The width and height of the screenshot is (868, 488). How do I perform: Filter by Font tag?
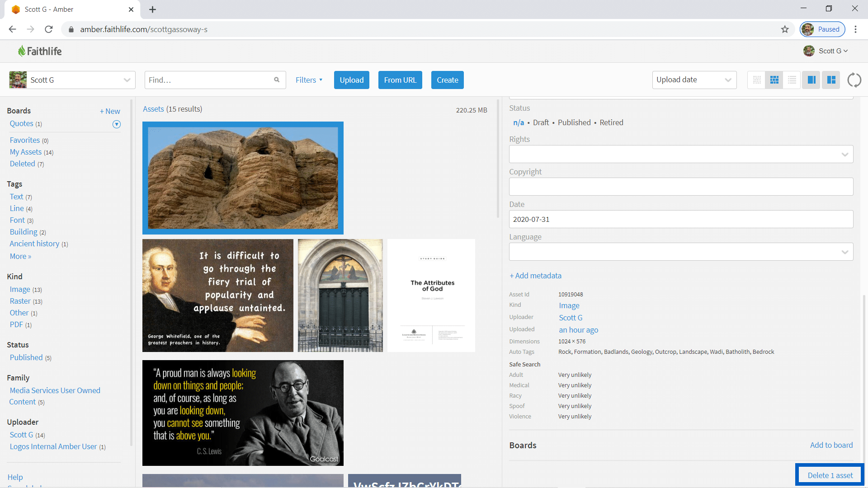coord(17,220)
